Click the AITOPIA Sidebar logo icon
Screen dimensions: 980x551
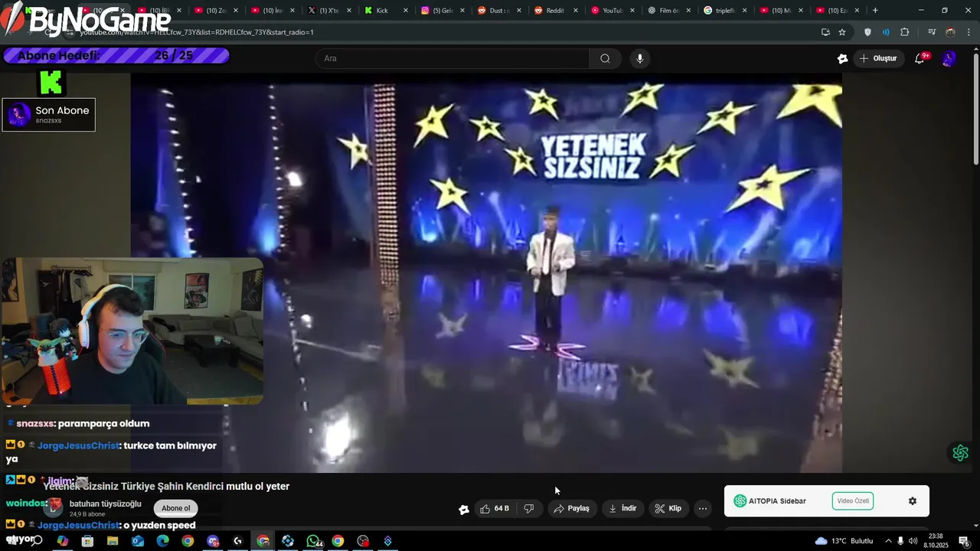[x=740, y=501]
